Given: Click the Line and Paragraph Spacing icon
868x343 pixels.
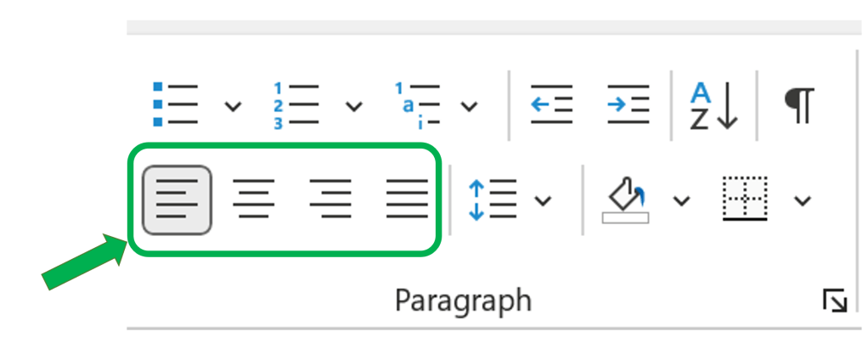Looking at the screenshot, I should click(x=493, y=200).
